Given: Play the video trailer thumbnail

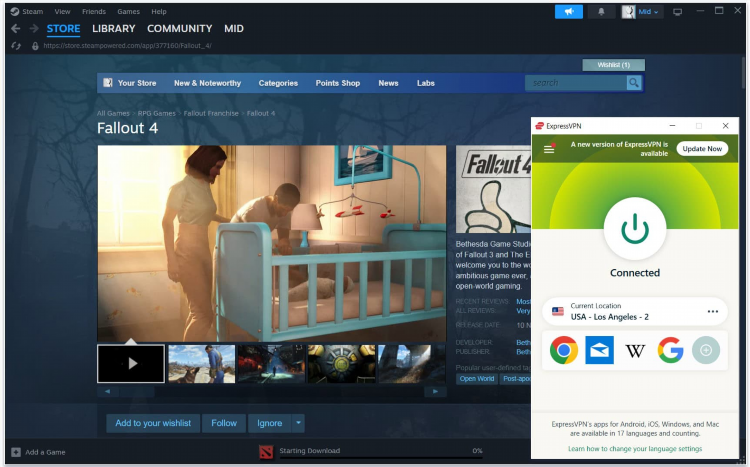Looking at the screenshot, I should (131, 364).
